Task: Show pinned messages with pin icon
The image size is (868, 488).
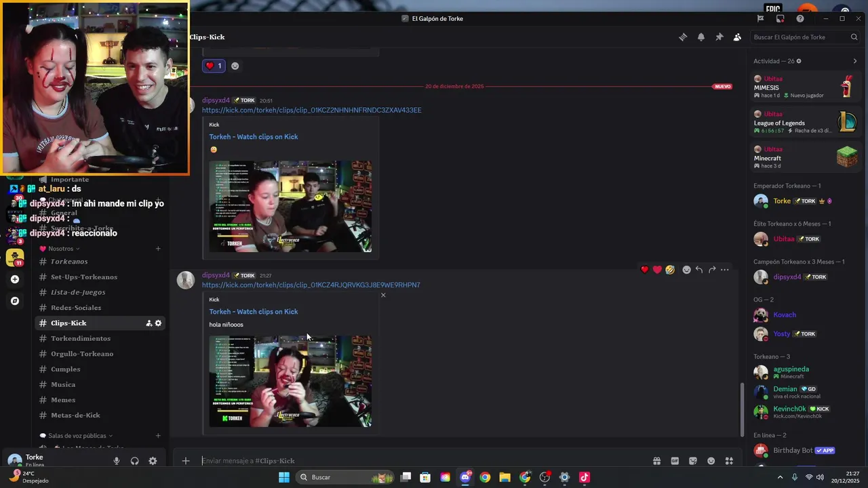Action: click(719, 37)
